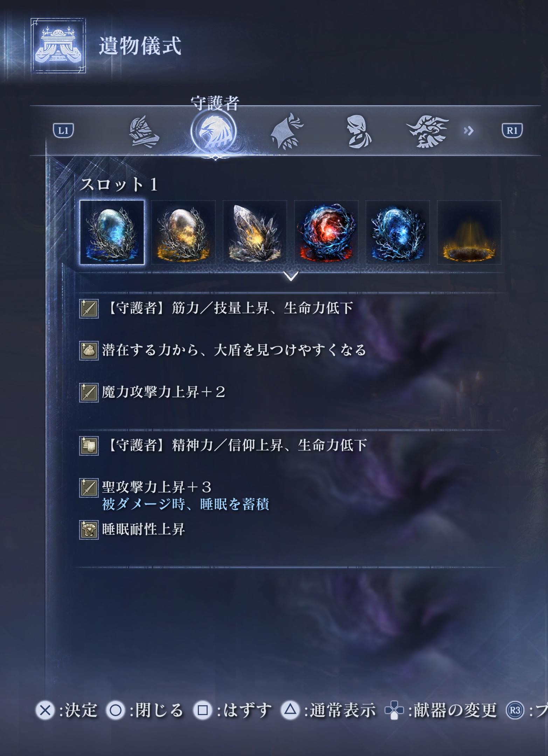Click the pouch icon beside 大盾 effect
The width and height of the screenshot is (548, 756).
pyautogui.click(x=89, y=351)
